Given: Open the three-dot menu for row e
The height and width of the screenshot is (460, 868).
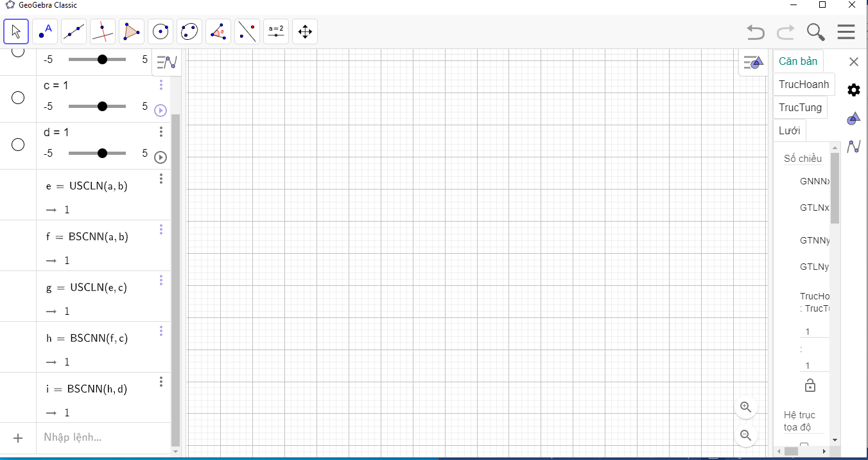Looking at the screenshot, I should click(161, 179).
